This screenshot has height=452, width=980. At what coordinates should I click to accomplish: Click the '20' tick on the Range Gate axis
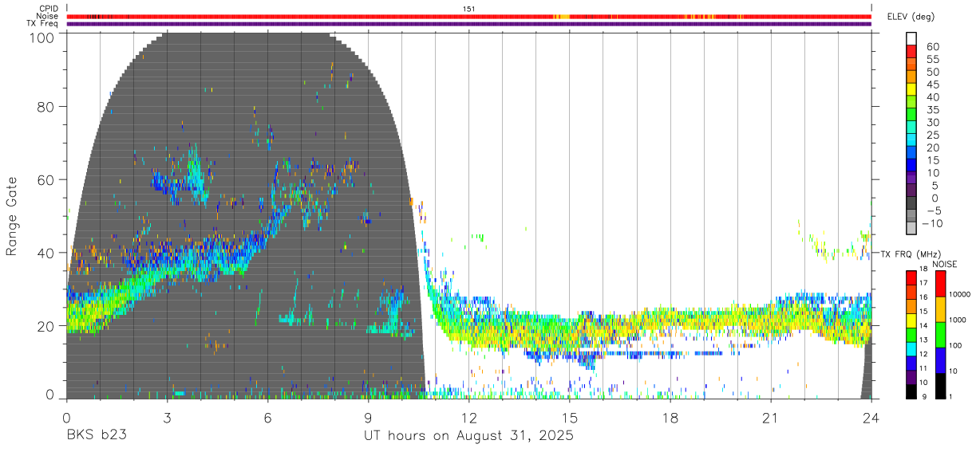point(45,326)
